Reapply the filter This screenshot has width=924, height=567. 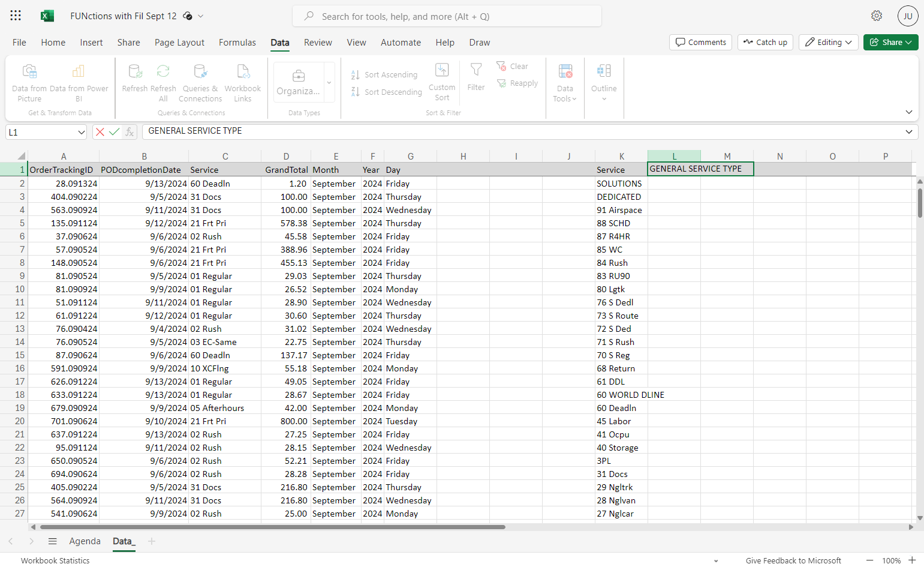click(517, 83)
